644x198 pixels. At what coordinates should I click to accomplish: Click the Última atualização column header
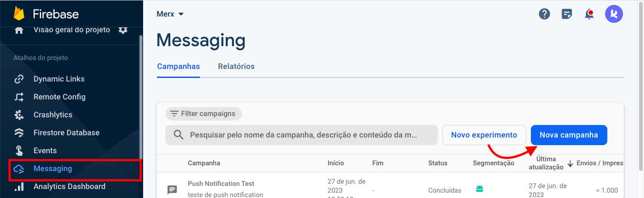click(546, 163)
